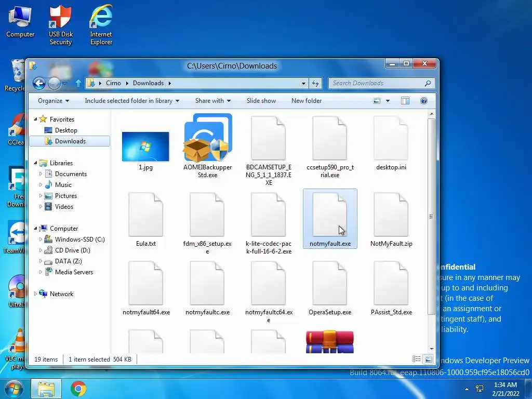The height and width of the screenshot is (399, 532).
Task: Open the Share with menu
Action: (212, 101)
